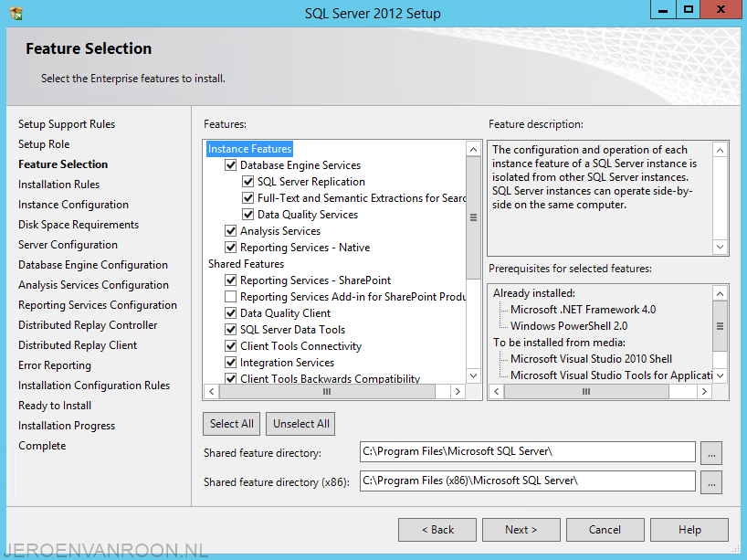The image size is (747, 560).
Task: Click Analysis Services Configuration step
Action: point(93,285)
